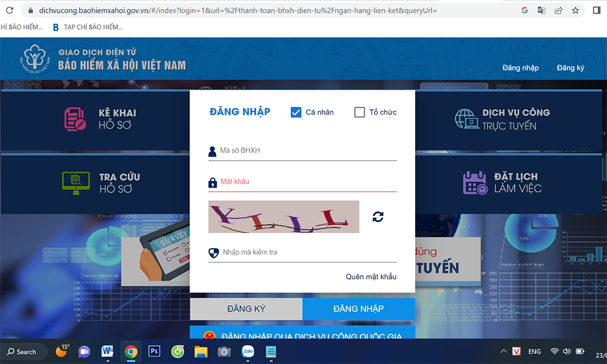The height and width of the screenshot is (364, 607).
Task: Focus the Mã số BHXH input field
Action: (302, 151)
